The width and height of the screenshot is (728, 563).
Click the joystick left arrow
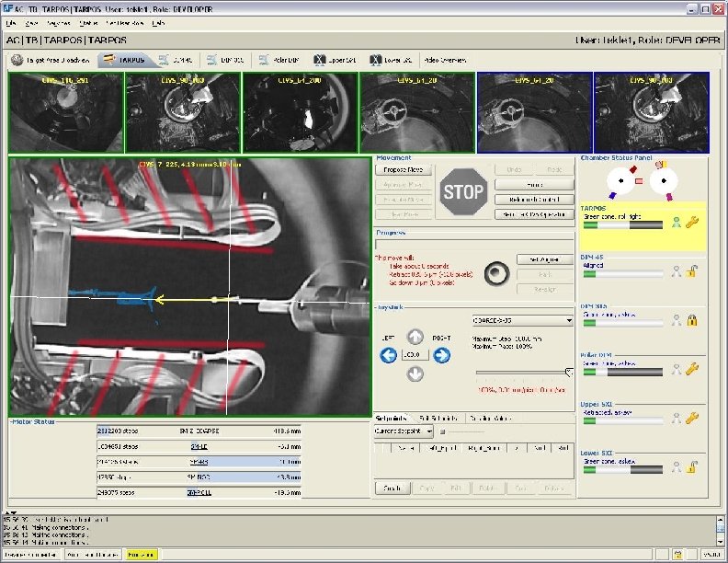pos(389,355)
